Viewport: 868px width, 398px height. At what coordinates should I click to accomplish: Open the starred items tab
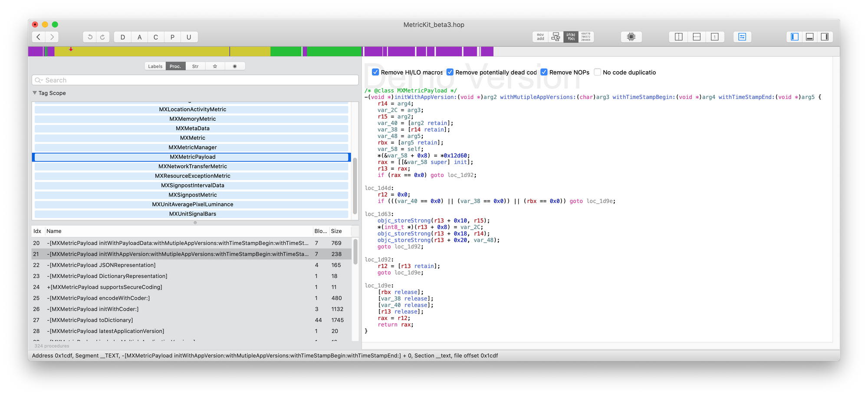[215, 66]
